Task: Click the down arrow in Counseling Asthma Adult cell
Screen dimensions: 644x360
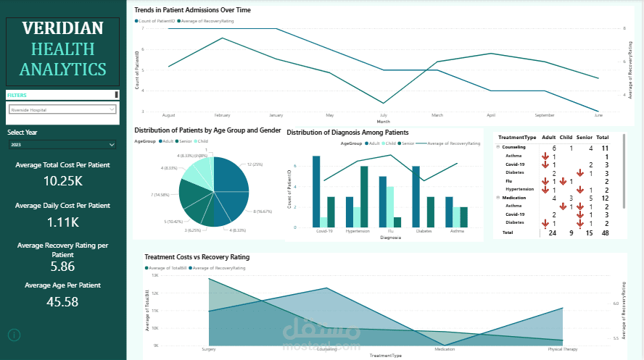Action: click(545, 156)
